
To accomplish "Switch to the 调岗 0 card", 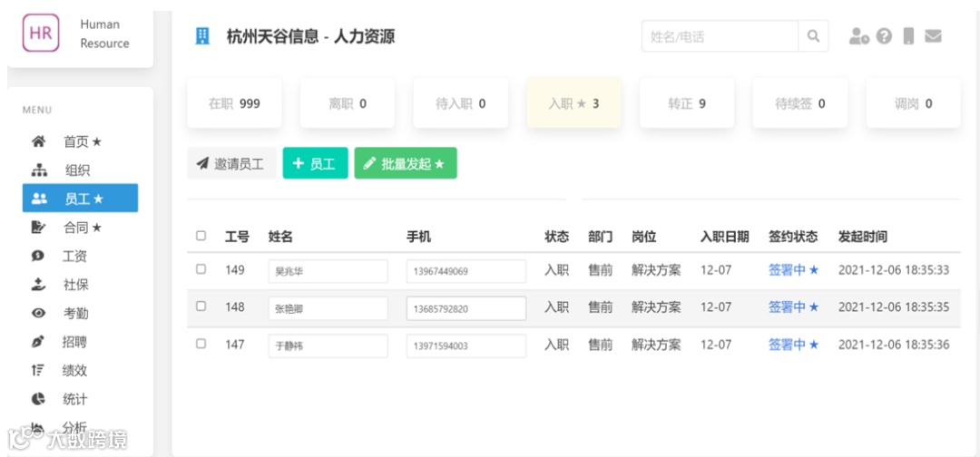I will click(913, 103).
